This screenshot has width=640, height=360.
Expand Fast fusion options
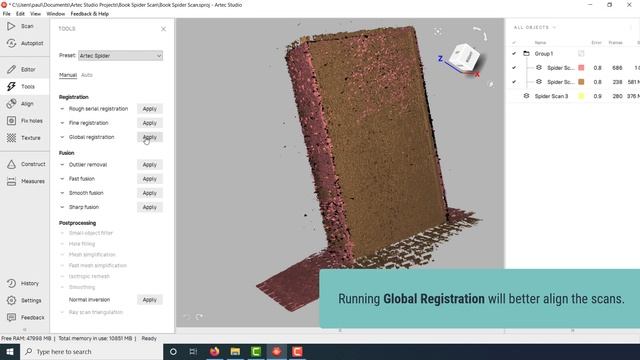pos(62,179)
